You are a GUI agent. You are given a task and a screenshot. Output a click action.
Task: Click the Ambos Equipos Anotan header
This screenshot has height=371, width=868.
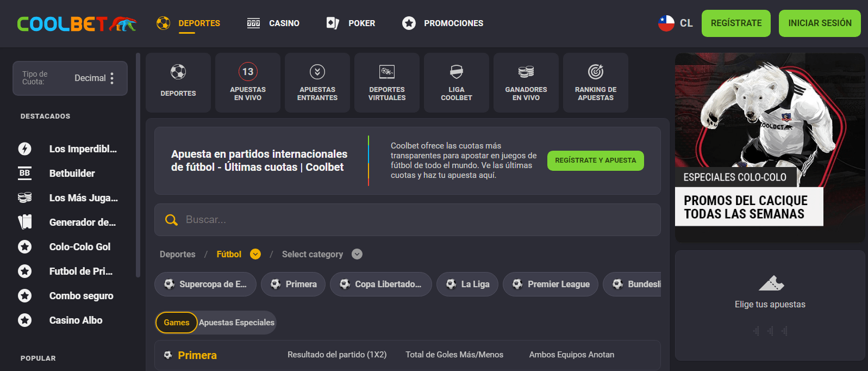(x=572, y=355)
